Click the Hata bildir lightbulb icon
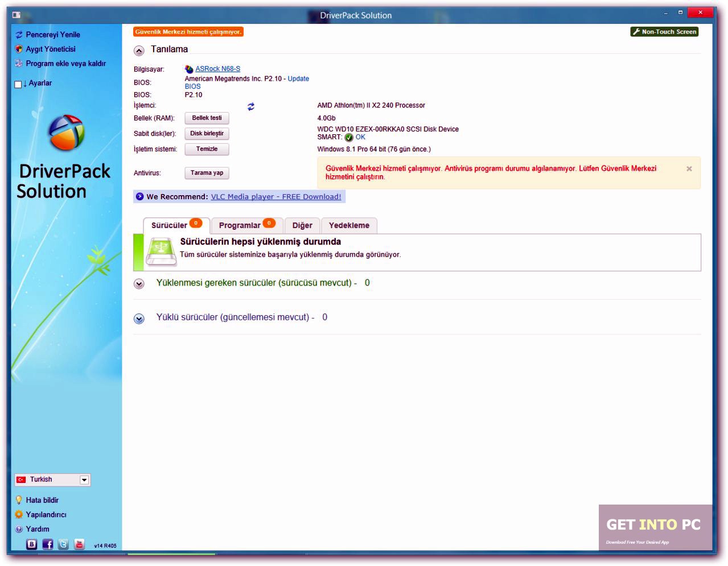This screenshot has width=728, height=566. point(19,500)
